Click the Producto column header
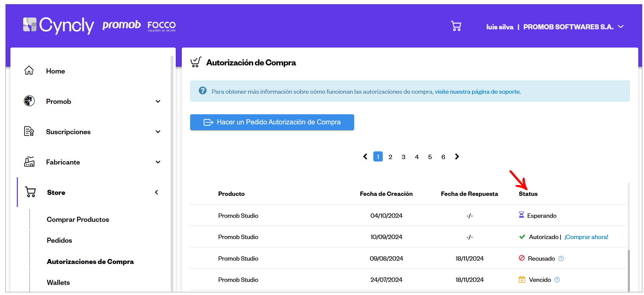 pyautogui.click(x=231, y=194)
